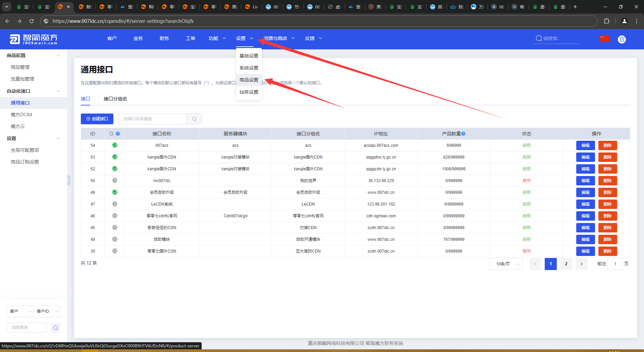644x352 pixels.
Task: Select 站务设置 from the dropdown menu
Action: click(x=249, y=92)
